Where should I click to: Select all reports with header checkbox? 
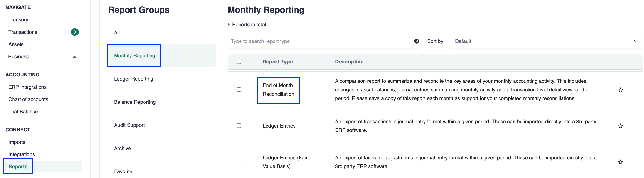point(239,62)
